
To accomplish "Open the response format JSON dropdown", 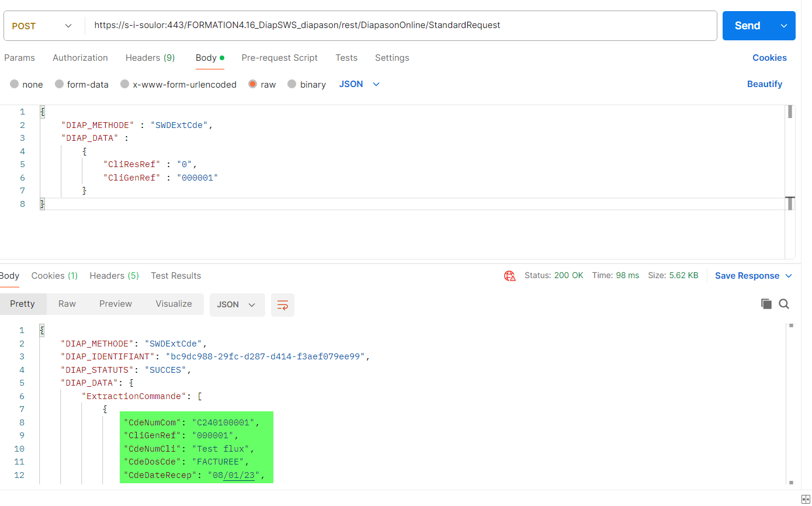I will [x=237, y=305].
